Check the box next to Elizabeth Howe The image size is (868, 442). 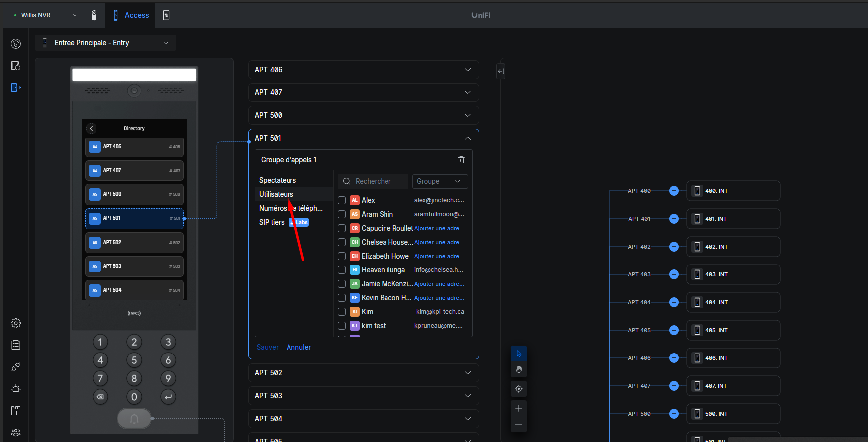tap(342, 256)
